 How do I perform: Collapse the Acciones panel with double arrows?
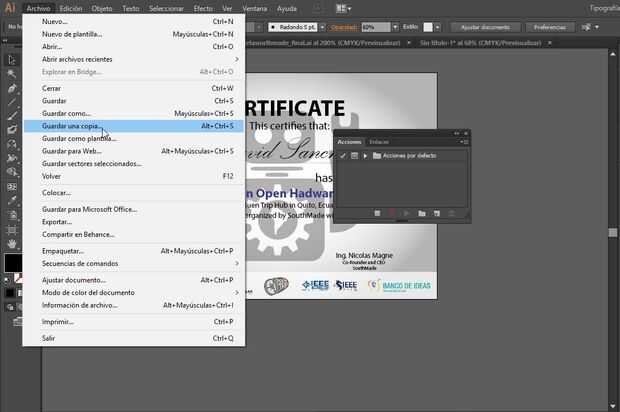coord(457,133)
